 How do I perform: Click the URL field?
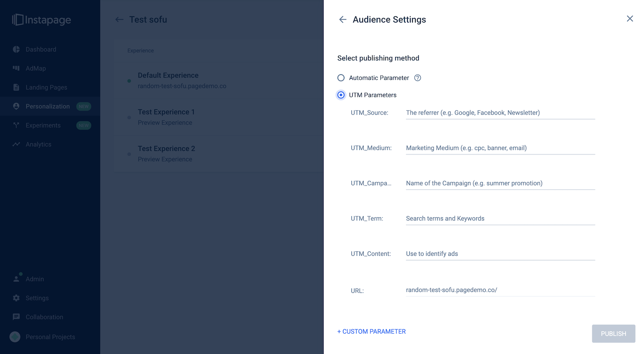(x=499, y=290)
